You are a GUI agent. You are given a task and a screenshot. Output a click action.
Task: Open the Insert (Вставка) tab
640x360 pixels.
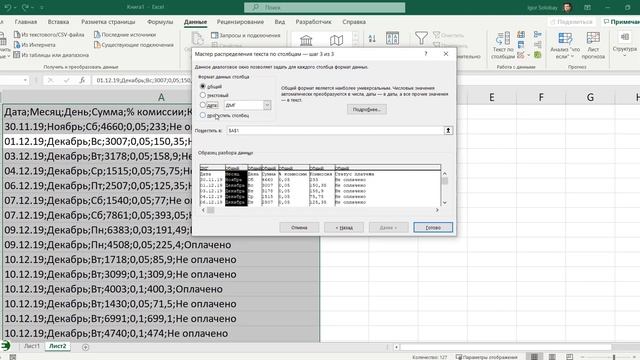[x=58, y=22]
